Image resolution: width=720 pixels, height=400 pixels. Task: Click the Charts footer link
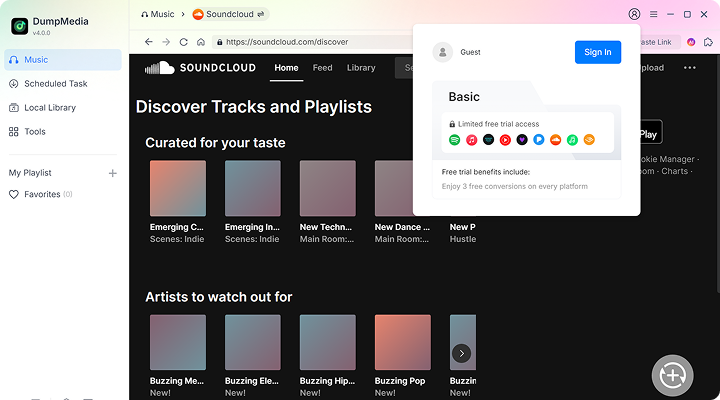[675, 171]
